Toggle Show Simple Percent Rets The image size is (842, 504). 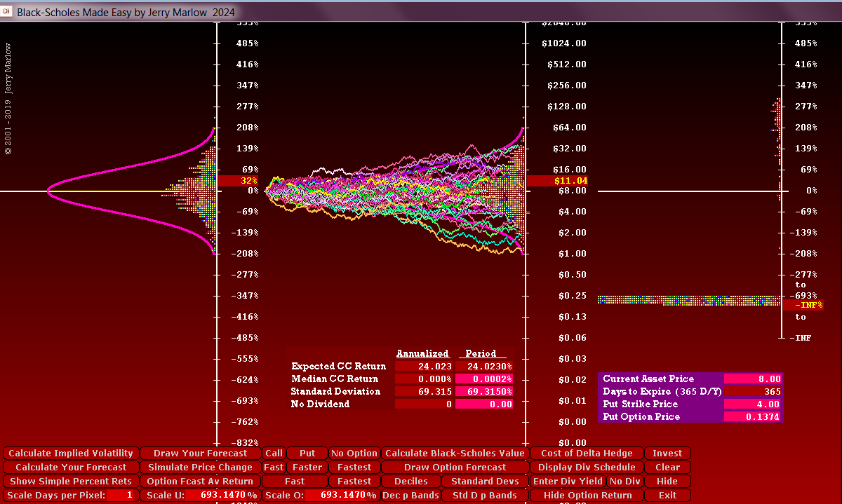point(71,482)
